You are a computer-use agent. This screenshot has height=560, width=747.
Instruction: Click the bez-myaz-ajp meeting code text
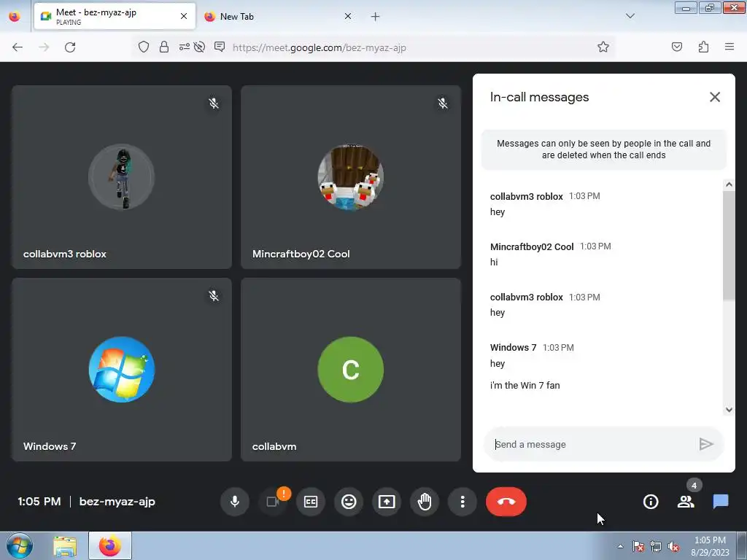117,502
